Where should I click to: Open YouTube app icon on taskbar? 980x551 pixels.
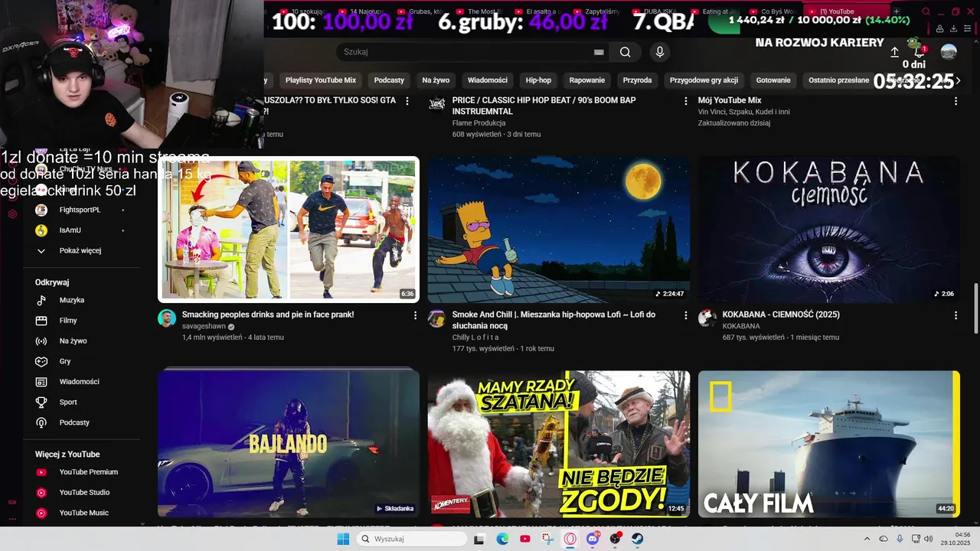click(524, 539)
